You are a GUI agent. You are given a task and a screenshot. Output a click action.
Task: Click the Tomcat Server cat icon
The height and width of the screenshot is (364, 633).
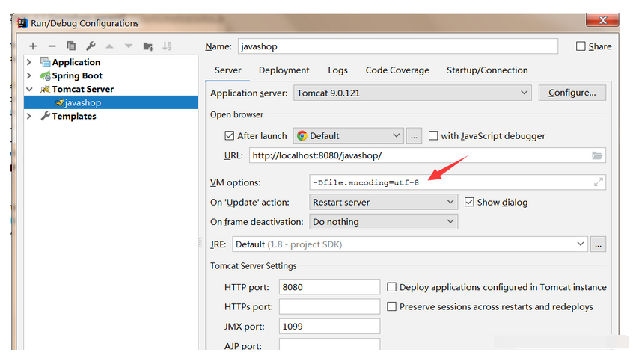[x=45, y=89]
